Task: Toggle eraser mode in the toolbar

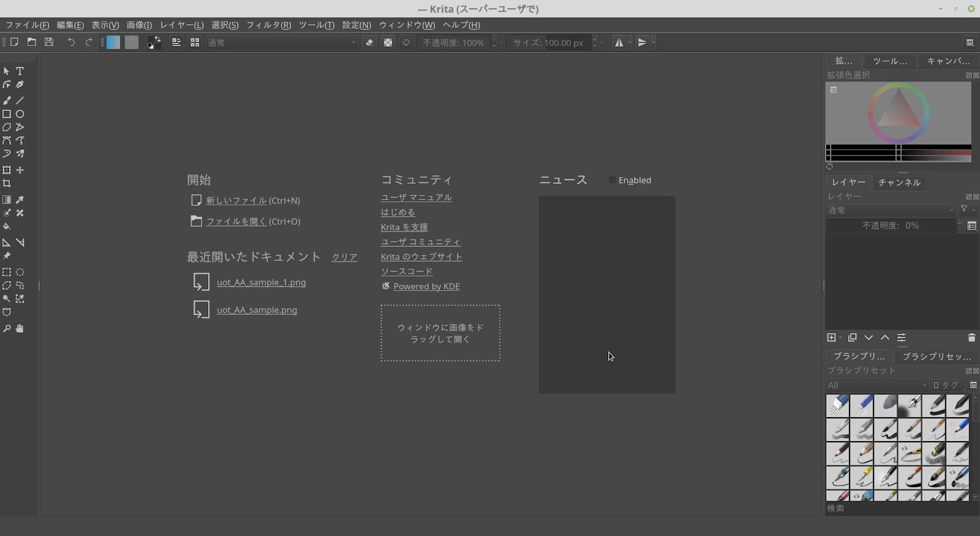Action: (369, 42)
